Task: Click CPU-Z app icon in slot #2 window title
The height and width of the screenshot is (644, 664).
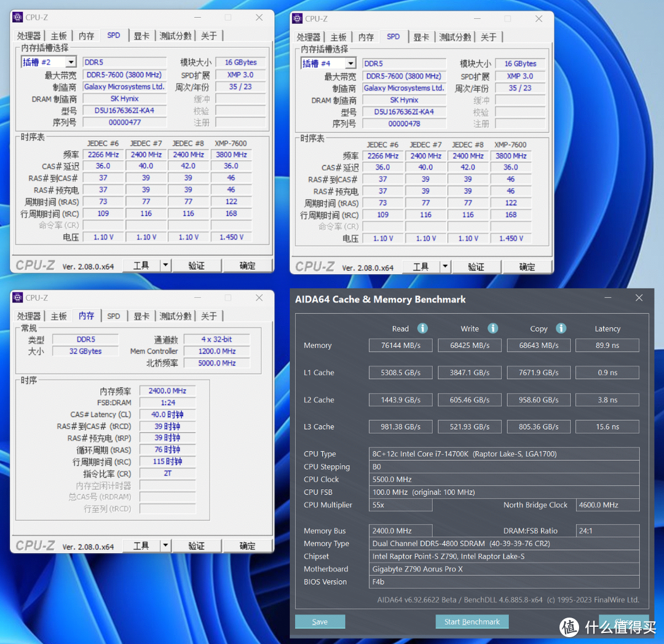Action: (18, 17)
